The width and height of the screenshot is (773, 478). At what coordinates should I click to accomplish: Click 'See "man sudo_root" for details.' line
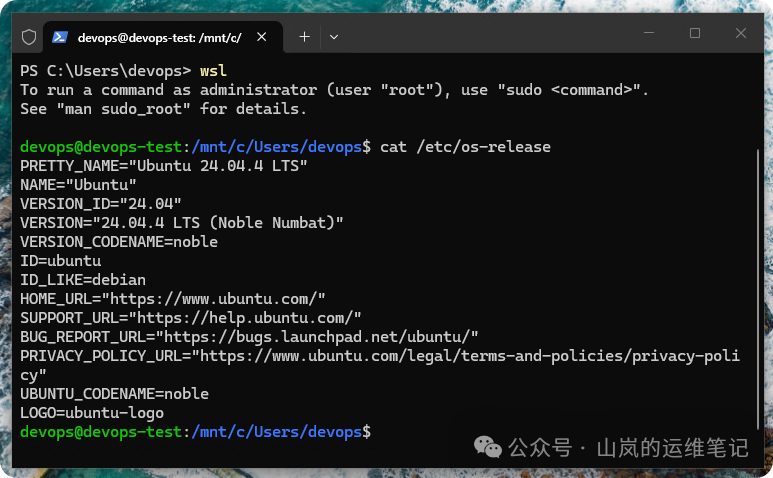tap(163, 109)
